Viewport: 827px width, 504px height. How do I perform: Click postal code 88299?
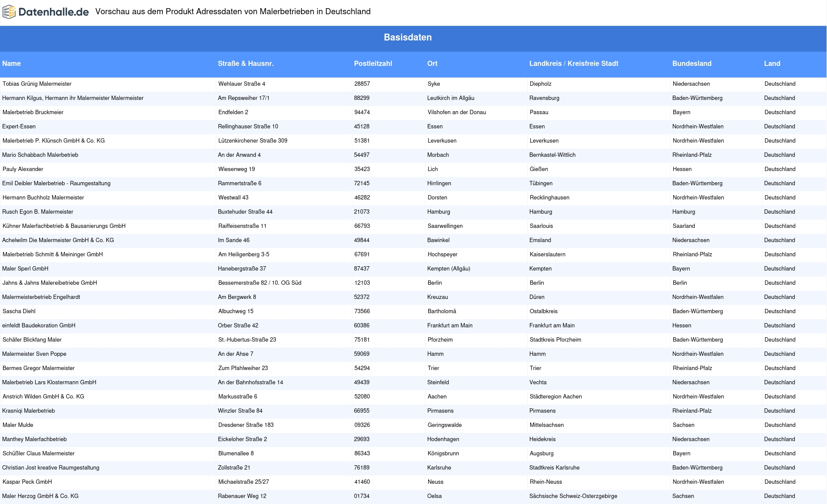click(x=362, y=98)
